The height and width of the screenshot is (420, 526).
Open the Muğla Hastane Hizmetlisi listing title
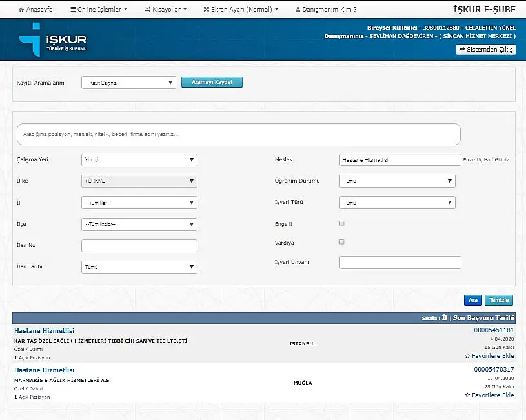coord(45,370)
